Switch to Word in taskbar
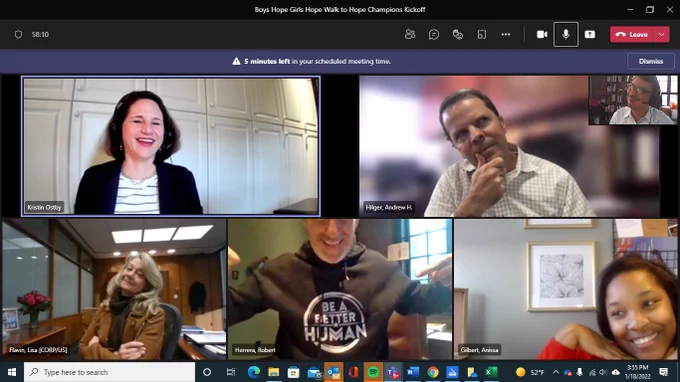The height and width of the screenshot is (382, 680). [413, 372]
